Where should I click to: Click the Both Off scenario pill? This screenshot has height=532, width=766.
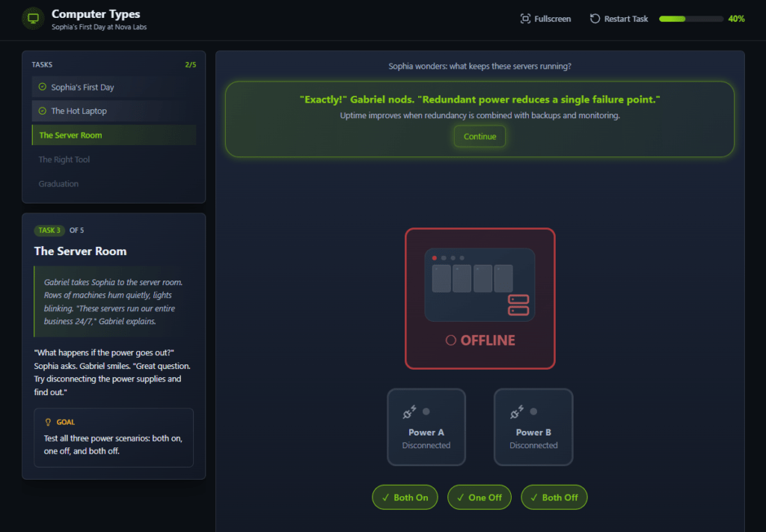click(554, 498)
